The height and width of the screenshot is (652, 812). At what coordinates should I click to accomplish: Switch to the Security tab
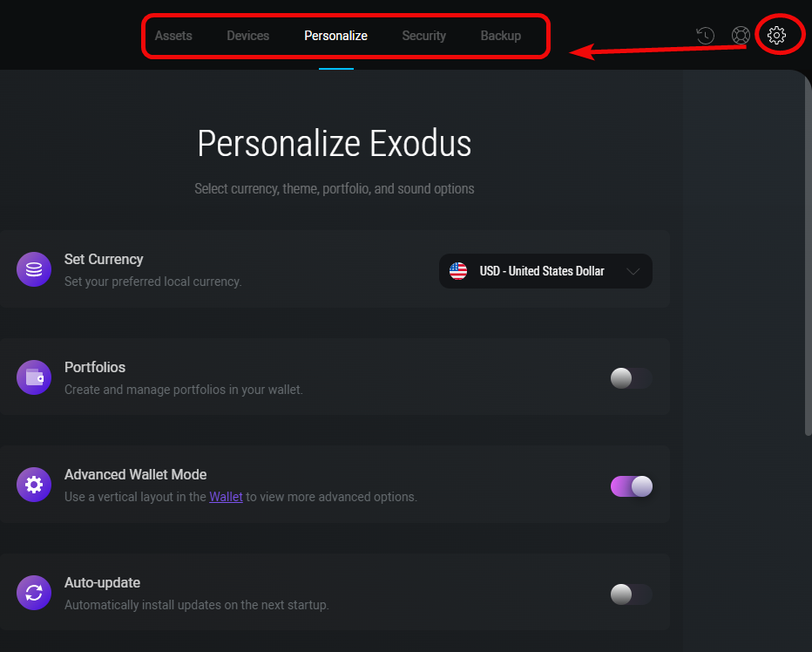pyautogui.click(x=423, y=36)
